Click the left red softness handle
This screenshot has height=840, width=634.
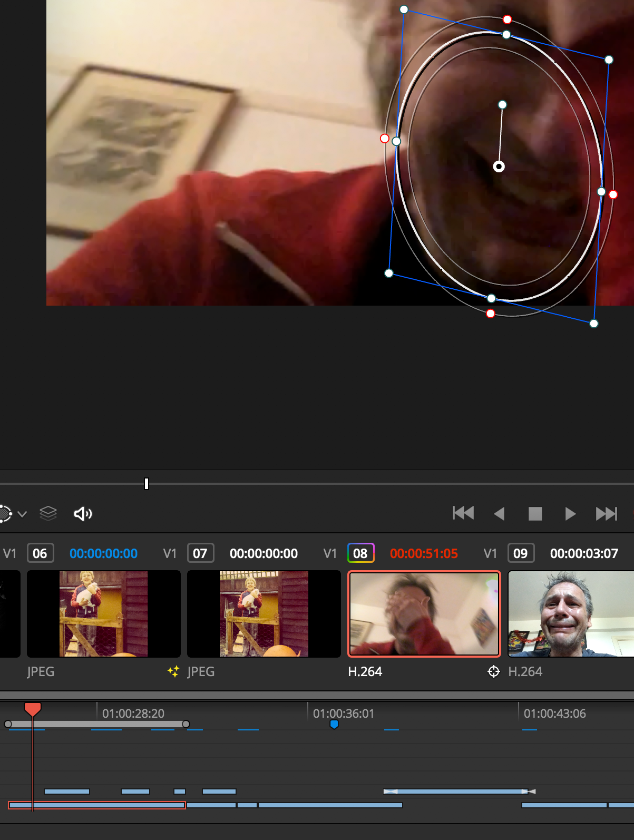pos(385,139)
